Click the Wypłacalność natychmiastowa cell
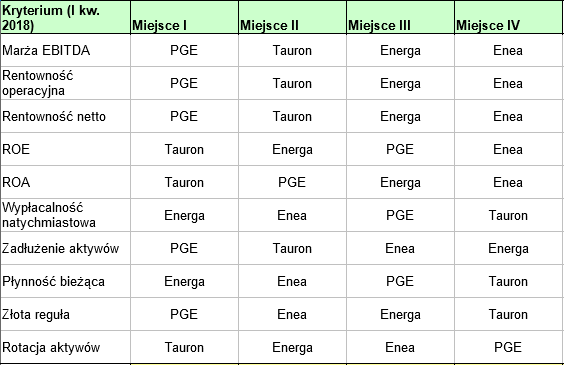564x365 pixels. coord(65,215)
